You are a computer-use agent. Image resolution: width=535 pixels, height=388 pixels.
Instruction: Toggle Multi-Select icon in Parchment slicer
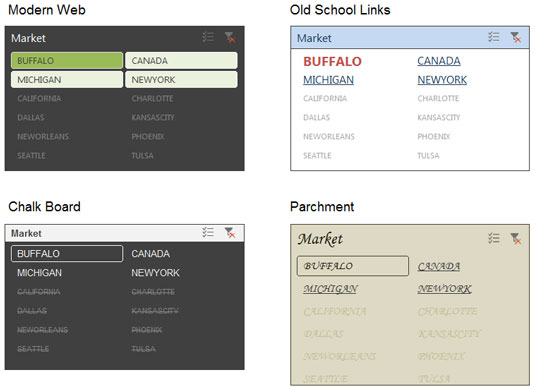point(493,238)
